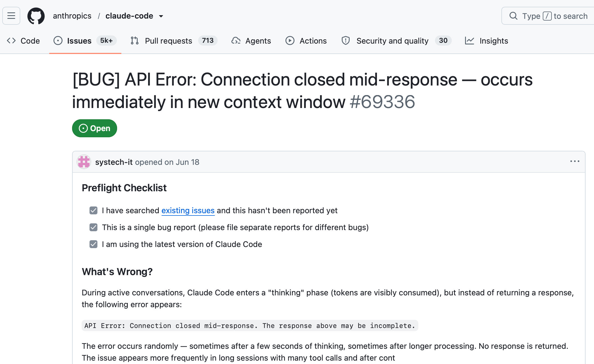Click the Security shield icon
Viewport: 594px width, 364px height.
point(346,41)
